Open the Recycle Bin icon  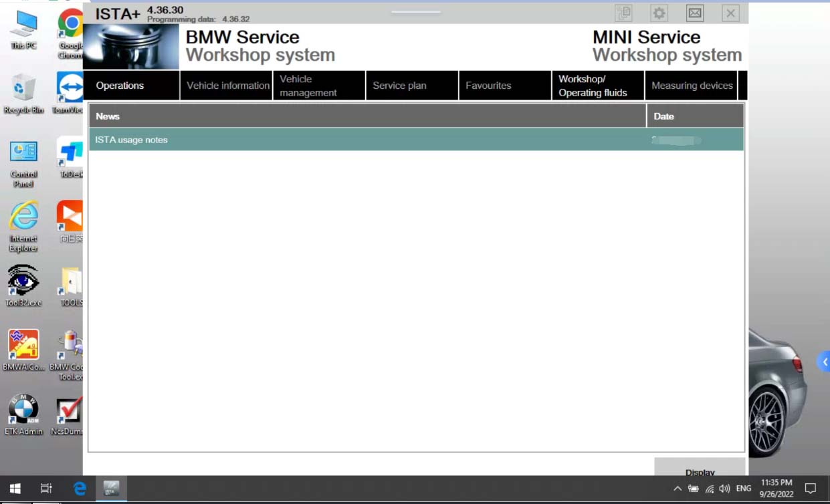click(23, 94)
